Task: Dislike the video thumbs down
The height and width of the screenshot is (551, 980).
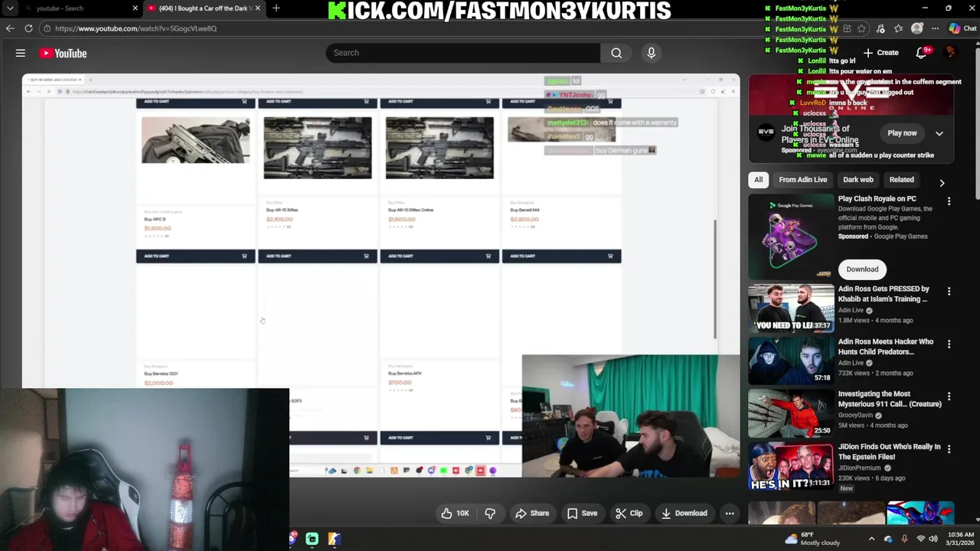Action: click(491, 514)
